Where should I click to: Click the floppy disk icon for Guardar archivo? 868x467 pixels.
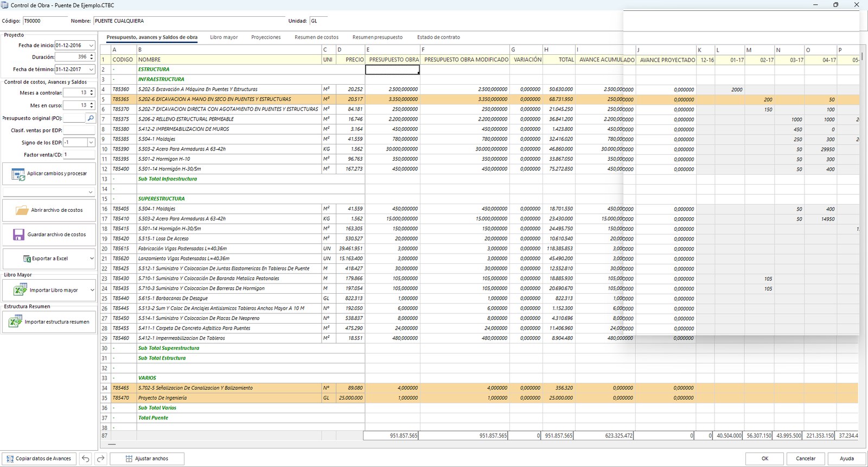(x=18, y=235)
